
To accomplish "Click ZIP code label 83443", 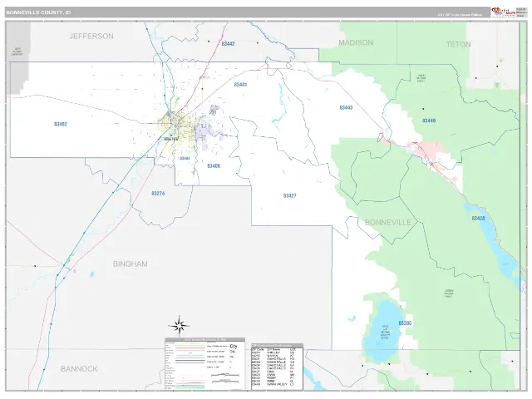I will coord(346,107).
